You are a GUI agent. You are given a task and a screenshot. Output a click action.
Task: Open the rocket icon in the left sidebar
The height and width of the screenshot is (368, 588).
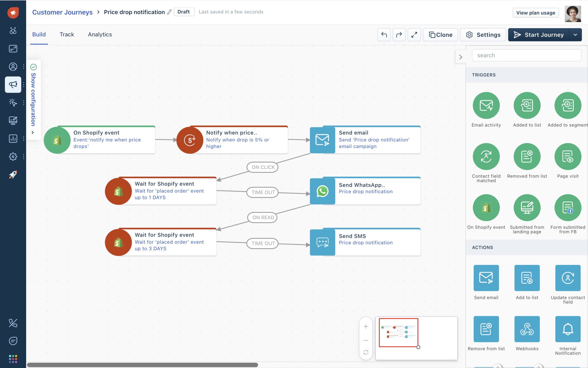click(13, 175)
